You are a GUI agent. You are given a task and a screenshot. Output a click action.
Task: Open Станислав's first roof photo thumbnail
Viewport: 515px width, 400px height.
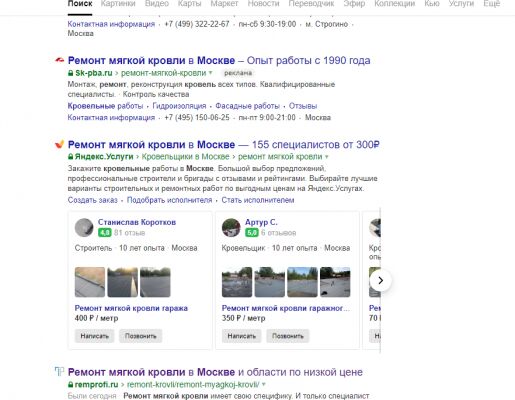coord(90,282)
